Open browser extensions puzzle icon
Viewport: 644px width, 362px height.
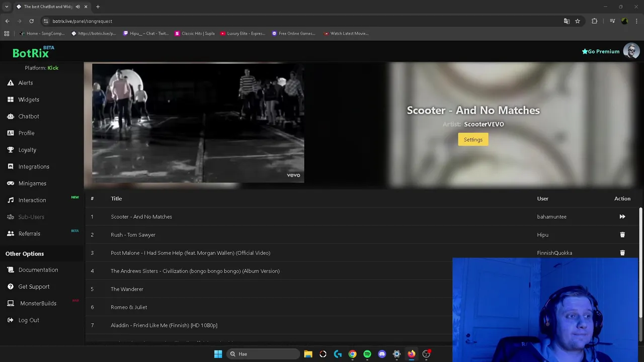coord(595,21)
